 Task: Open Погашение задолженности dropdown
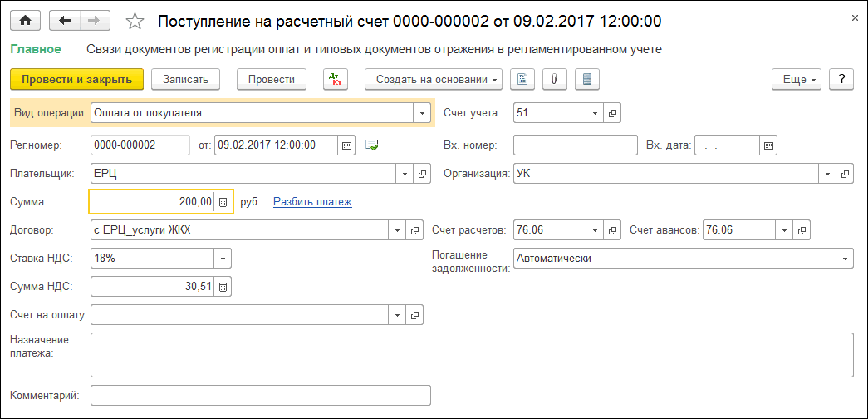click(845, 259)
